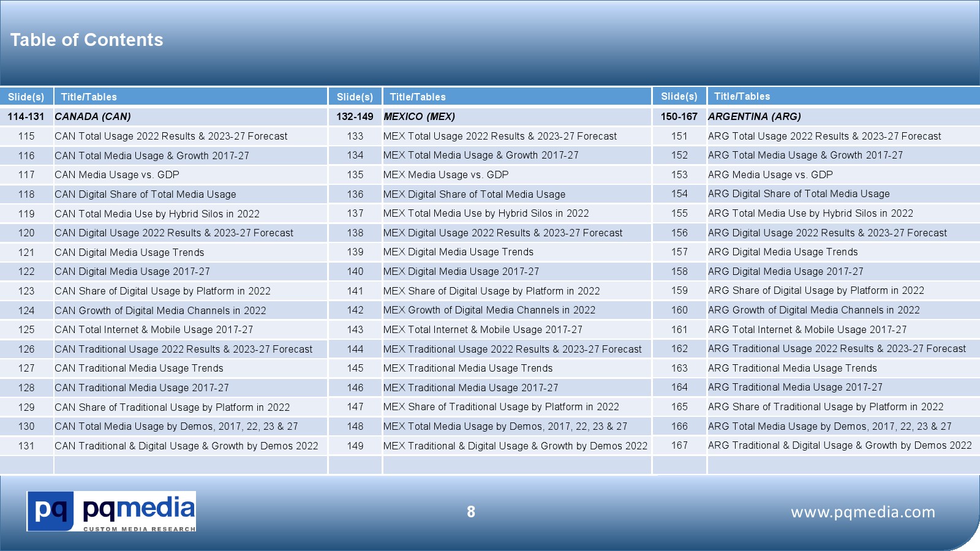
Task: Open MEX Growth of Digital Media Channels in 2022
Action: (x=489, y=310)
